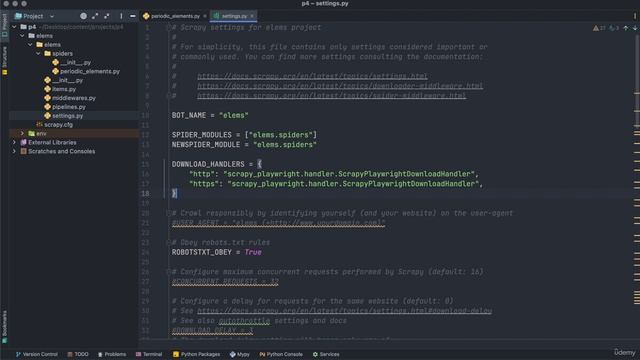Open periodic_elements.py in project tree
This screenshot has height=360, width=640.
[x=90, y=71]
